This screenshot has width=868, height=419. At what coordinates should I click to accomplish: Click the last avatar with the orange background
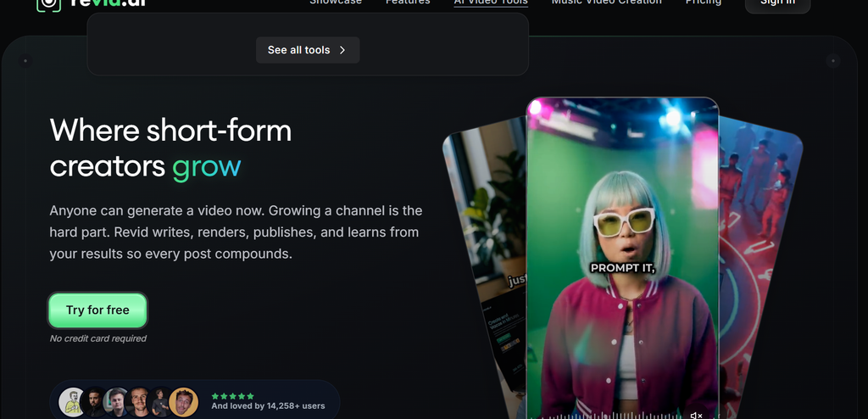(x=184, y=402)
